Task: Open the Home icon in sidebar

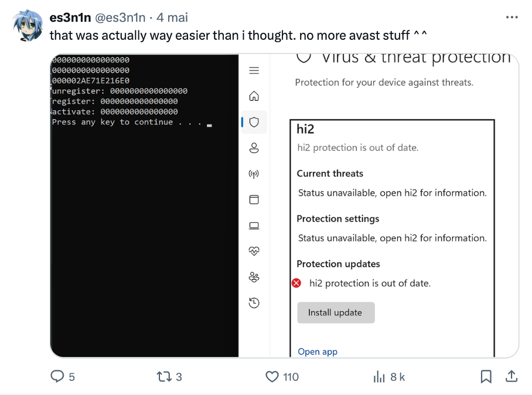Action: coord(254,96)
